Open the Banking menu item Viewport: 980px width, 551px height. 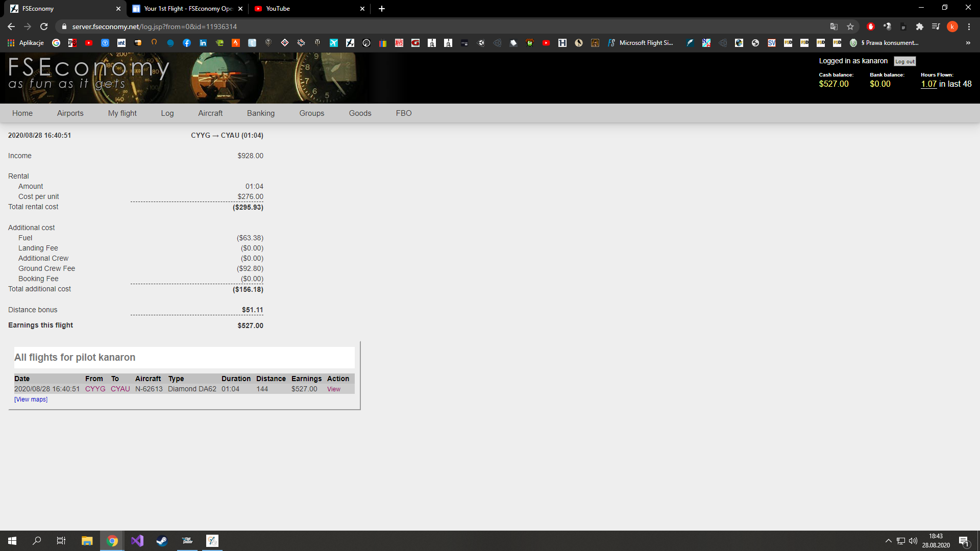click(261, 113)
